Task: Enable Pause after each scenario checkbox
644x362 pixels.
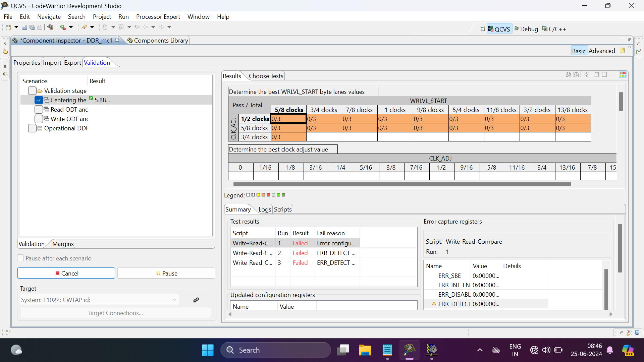Action: 21,258
